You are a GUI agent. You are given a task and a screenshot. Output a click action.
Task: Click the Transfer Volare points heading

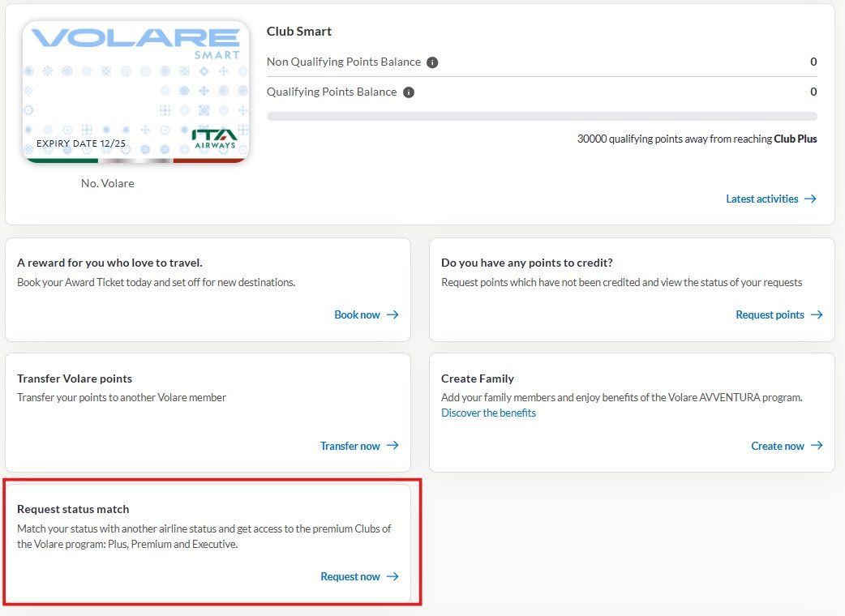coord(75,379)
